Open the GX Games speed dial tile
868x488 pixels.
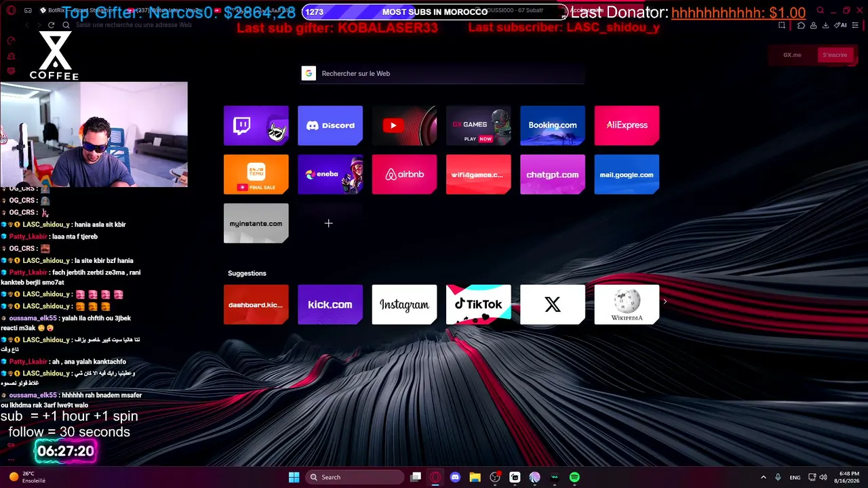coord(478,125)
